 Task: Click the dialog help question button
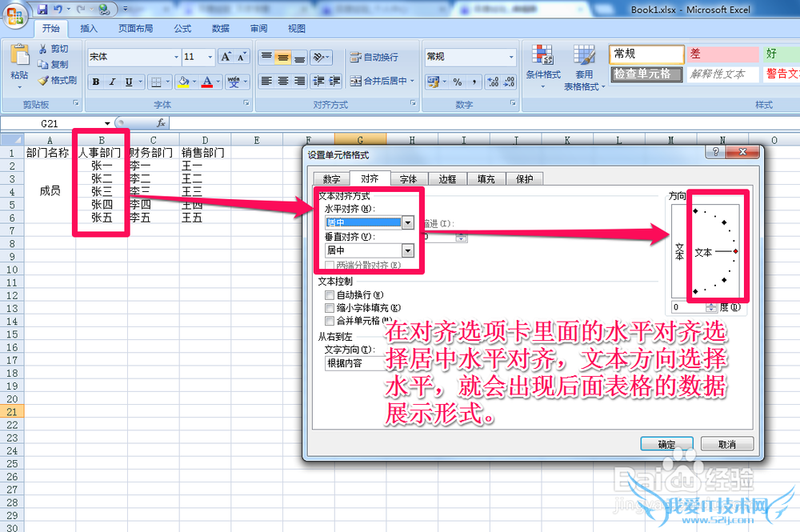[715, 151]
